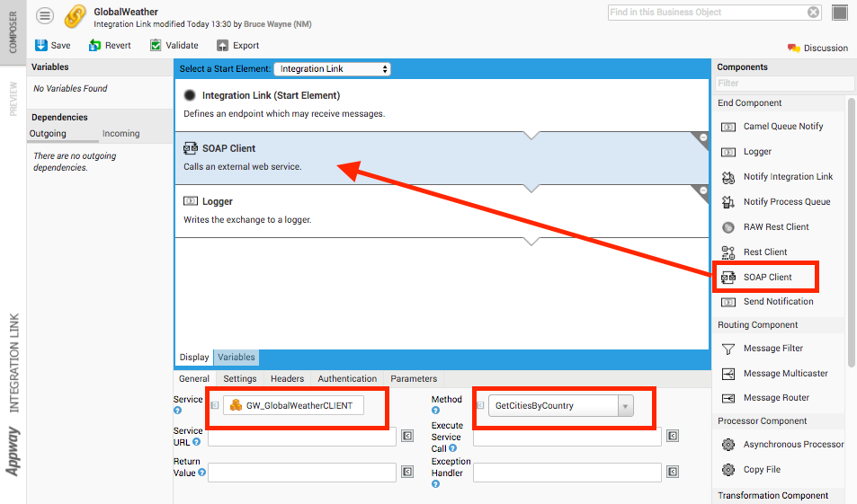Screen dimensions: 857x504
Task: Click the Routing Component section header
Action: (779, 325)
